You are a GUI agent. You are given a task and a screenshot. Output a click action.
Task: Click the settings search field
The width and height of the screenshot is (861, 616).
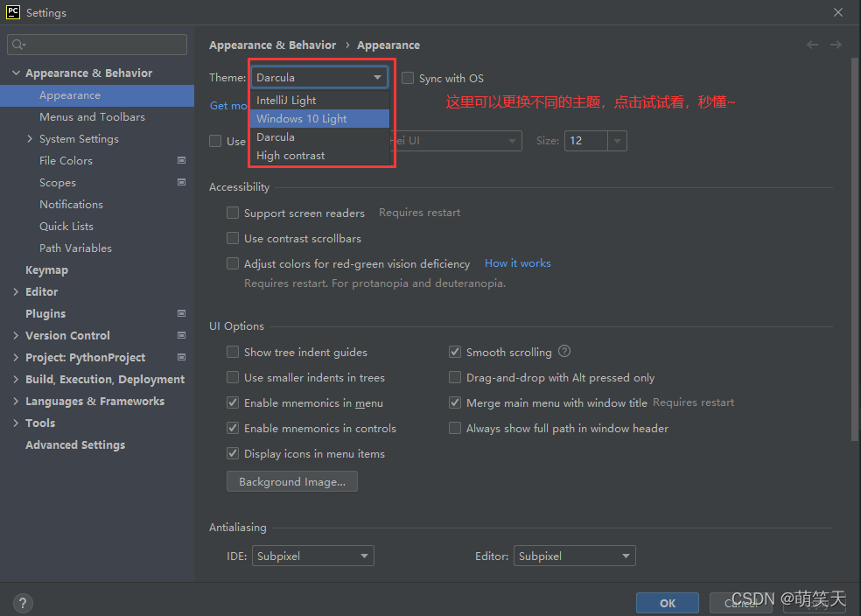pyautogui.click(x=97, y=45)
